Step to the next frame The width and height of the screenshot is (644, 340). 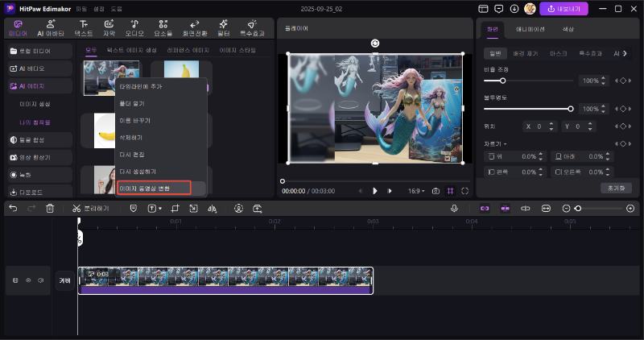tap(390, 191)
